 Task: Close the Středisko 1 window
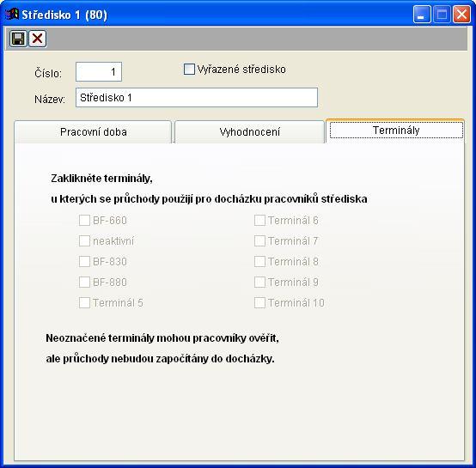[x=461, y=15]
